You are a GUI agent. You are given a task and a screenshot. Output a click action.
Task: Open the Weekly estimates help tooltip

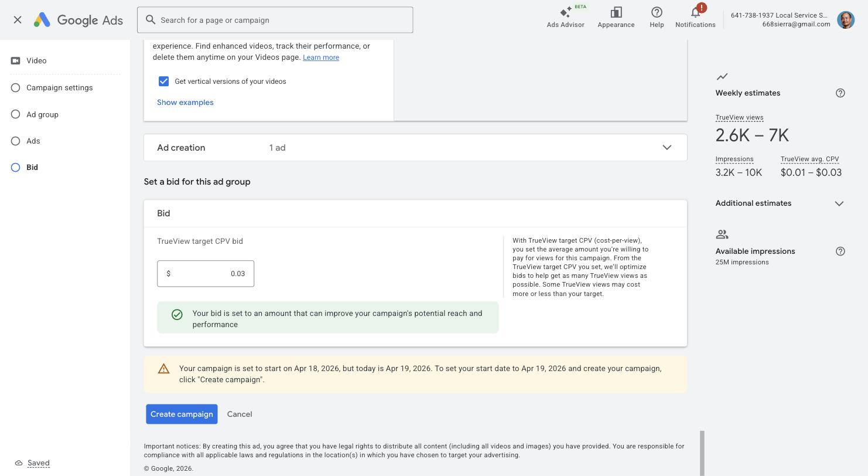pos(840,93)
